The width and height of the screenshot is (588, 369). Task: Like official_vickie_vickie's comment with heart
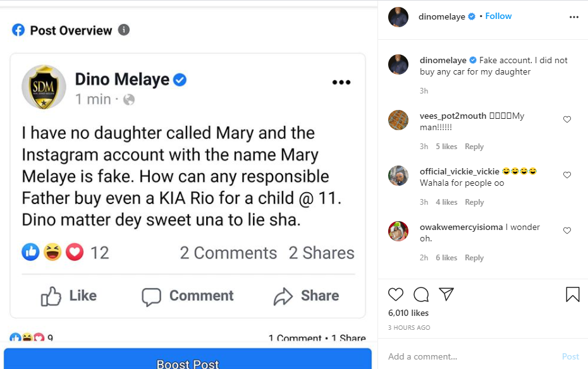click(567, 175)
